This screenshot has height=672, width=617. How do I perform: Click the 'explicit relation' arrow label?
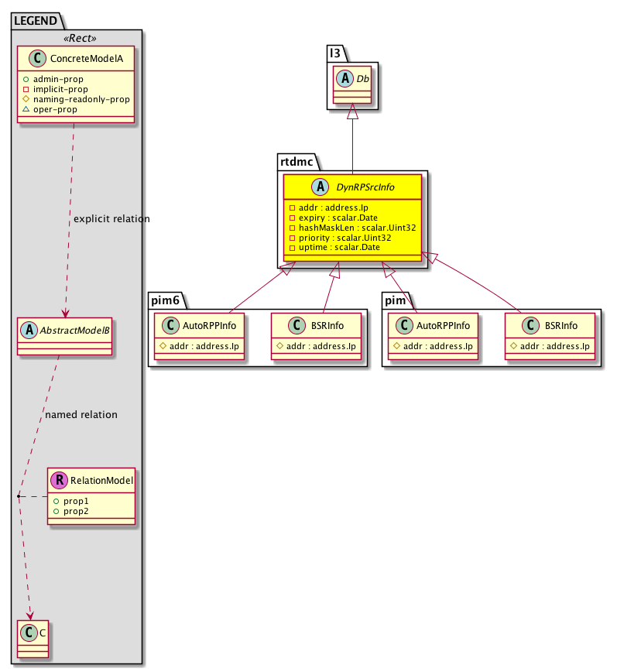coord(111,219)
